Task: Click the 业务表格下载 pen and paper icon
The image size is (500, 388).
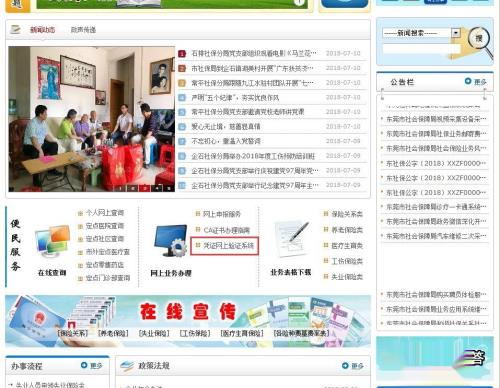Action: (x=291, y=239)
